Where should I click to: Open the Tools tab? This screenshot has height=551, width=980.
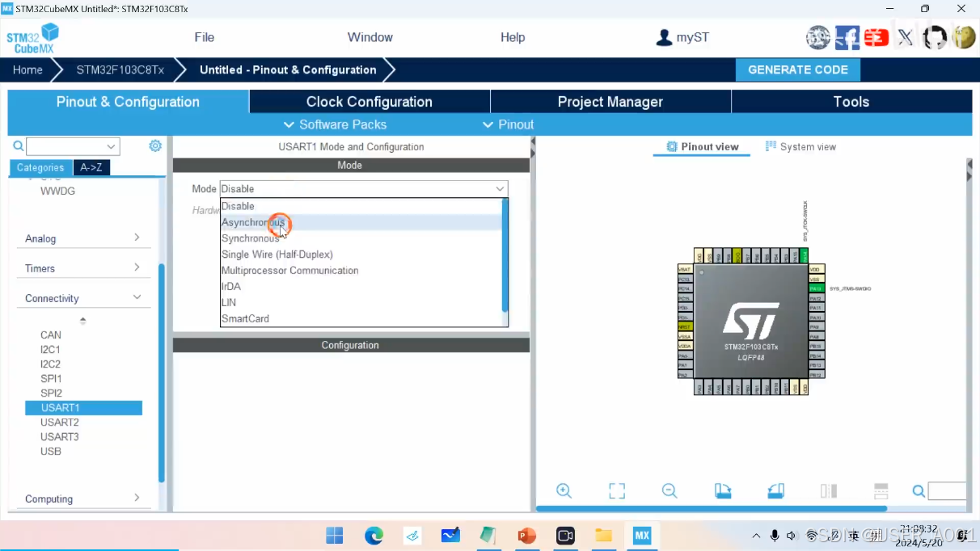click(851, 102)
